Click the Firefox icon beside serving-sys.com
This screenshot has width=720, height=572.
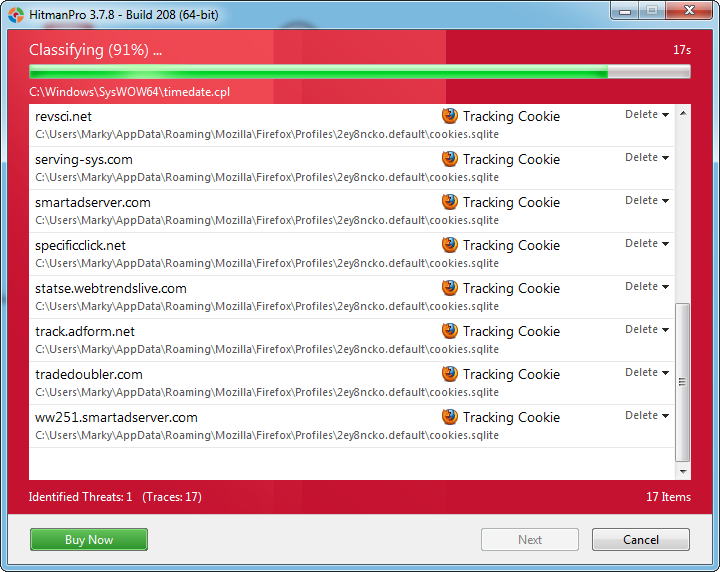[450, 159]
